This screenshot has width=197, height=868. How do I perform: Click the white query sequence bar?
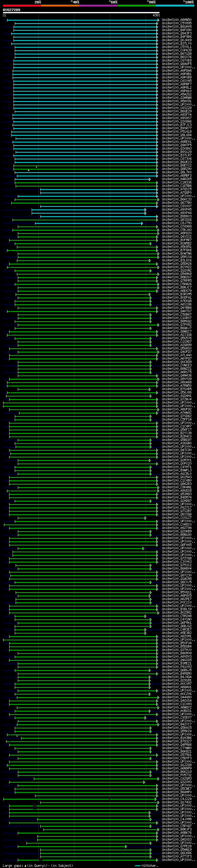pos(81,13)
